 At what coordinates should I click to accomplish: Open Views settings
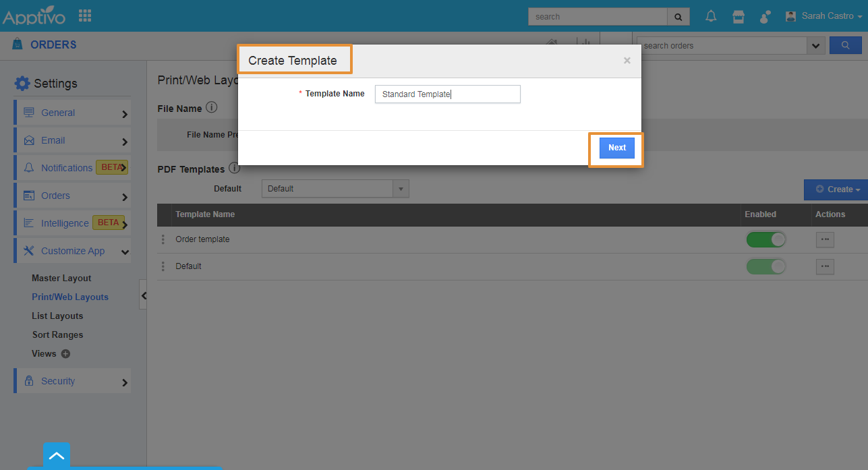[44, 353]
